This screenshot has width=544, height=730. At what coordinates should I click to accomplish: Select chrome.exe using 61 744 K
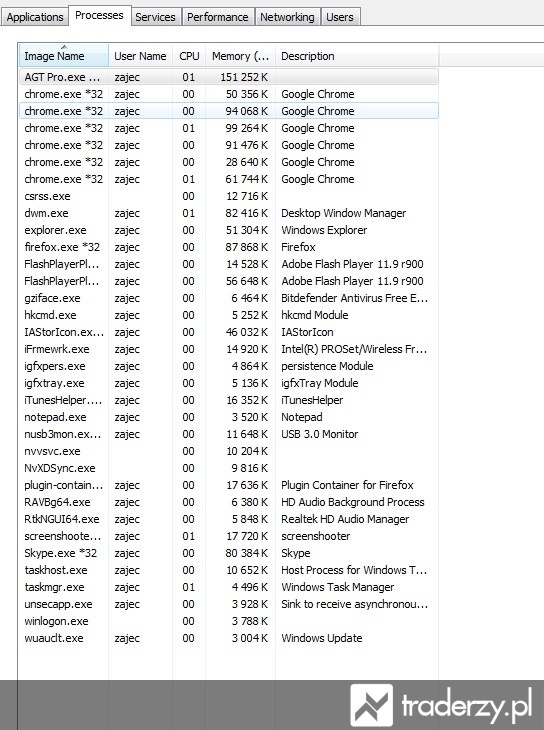(229, 179)
